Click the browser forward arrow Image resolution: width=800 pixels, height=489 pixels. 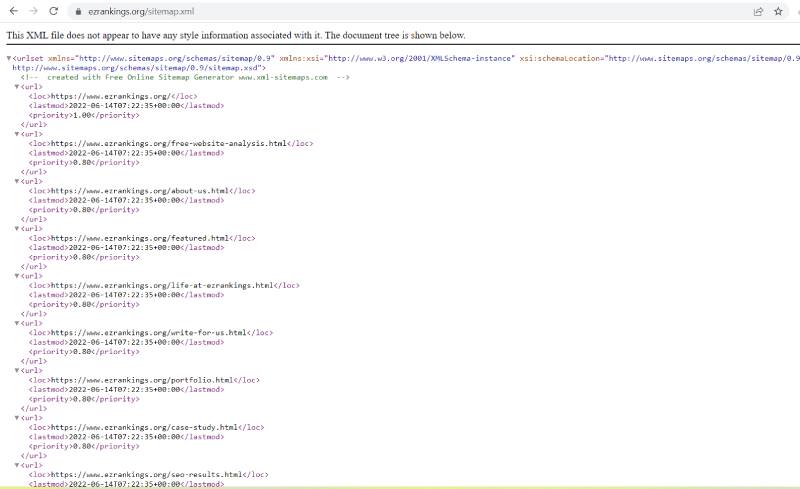click(x=32, y=11)
